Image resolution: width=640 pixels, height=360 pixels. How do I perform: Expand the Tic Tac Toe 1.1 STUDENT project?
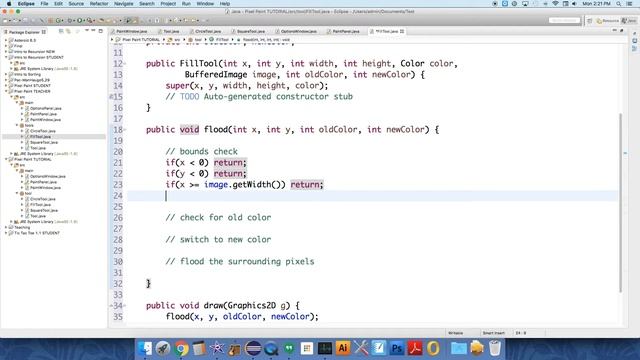6,233
